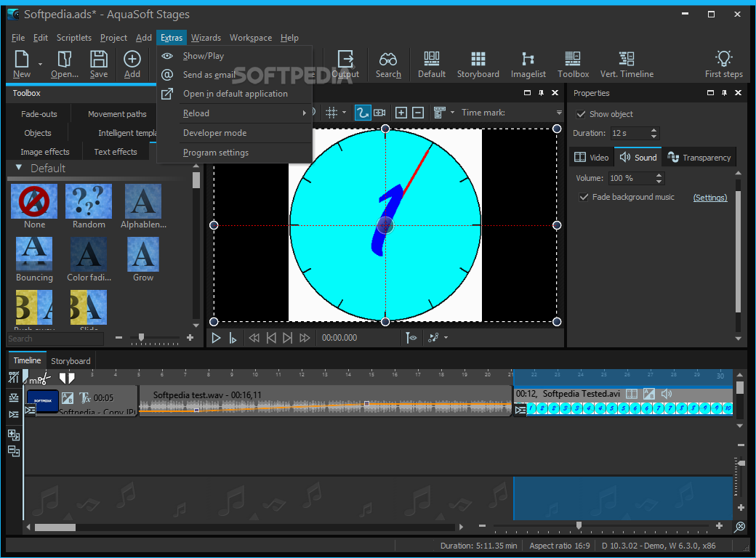Select the Random text effect thumbnail
The height and width of the screenshot is (558, 756).
tap(89, 201)
